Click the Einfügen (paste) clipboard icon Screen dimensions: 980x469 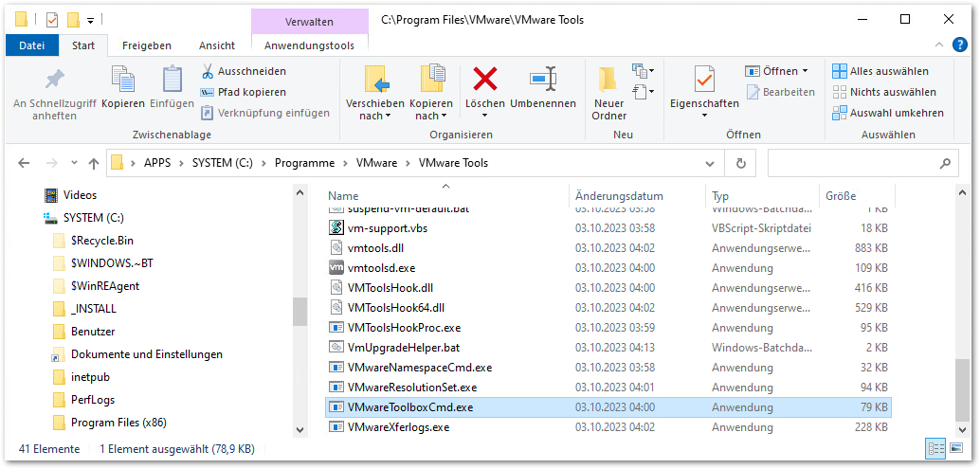[x=172, y=80]
